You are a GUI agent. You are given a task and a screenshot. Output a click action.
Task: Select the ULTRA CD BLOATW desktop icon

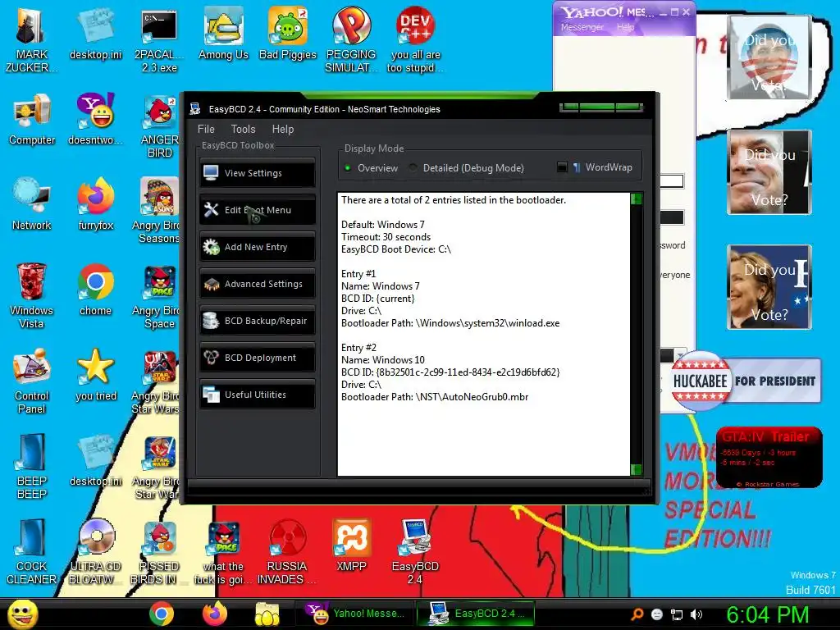(95, 552)
